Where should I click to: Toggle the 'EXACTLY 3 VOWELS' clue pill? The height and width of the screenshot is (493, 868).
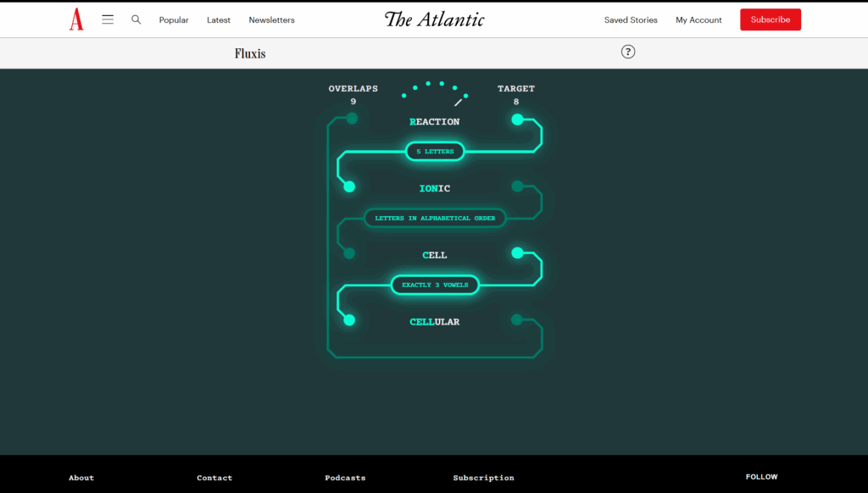(x=435, y=285)
